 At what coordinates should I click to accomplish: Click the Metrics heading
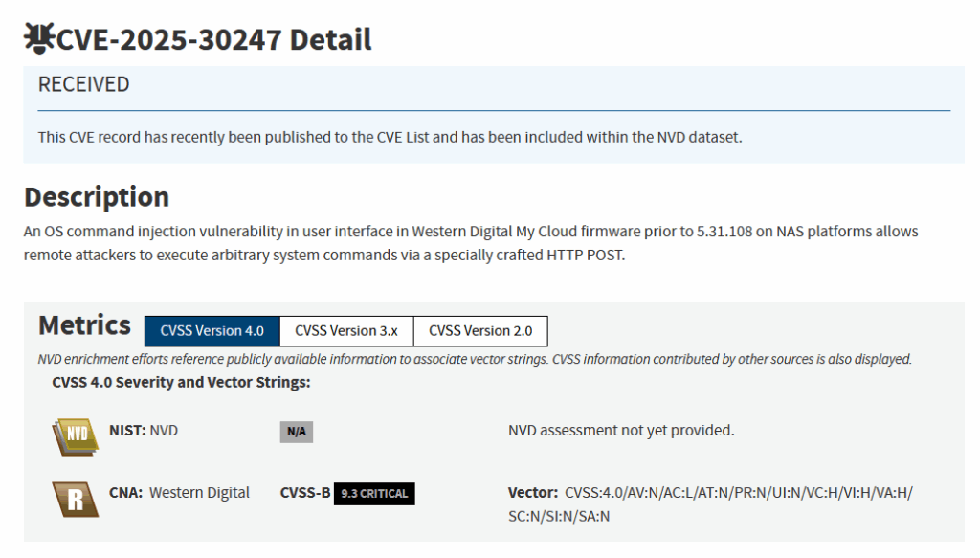84,325
